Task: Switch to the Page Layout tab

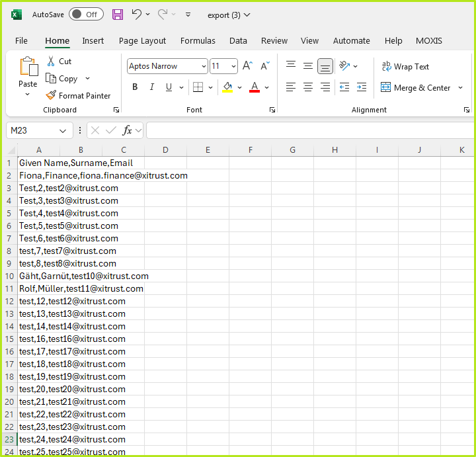Action: coord(142,41)
